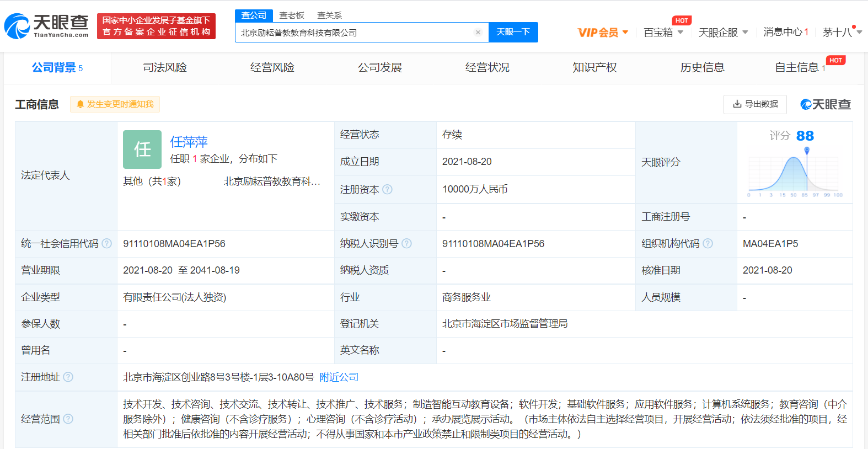Expand the VIP会员 dropdown
This screenshot has width=868, height=449.
(603, 33)
